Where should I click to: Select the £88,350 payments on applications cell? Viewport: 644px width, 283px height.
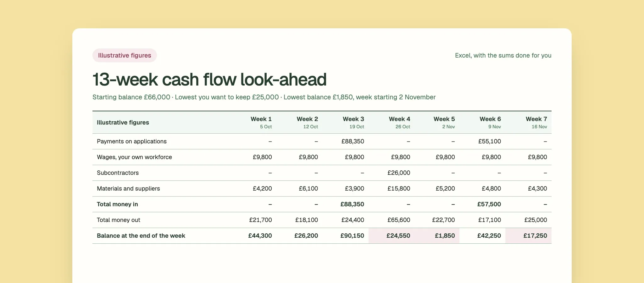346,141
